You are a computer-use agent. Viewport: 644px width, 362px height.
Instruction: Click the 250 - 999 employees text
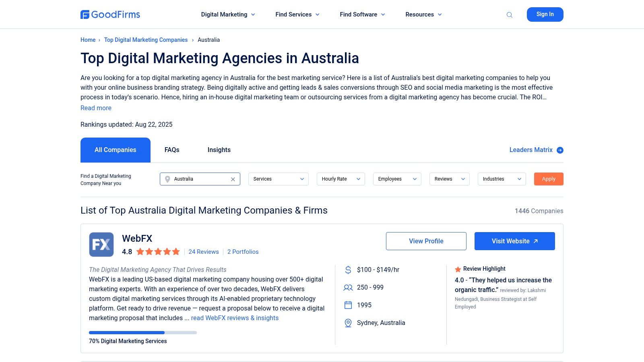[370, 288]
